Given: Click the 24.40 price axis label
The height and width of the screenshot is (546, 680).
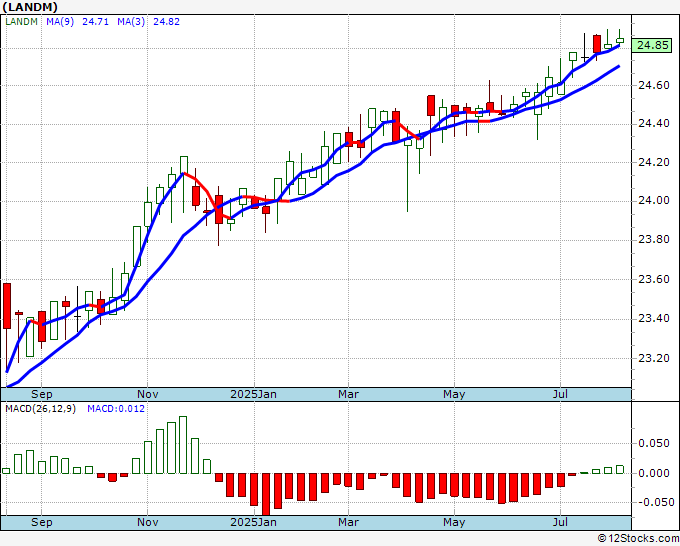Looking at the screenshot, I should pyautogui.click(x=654, y=124).
